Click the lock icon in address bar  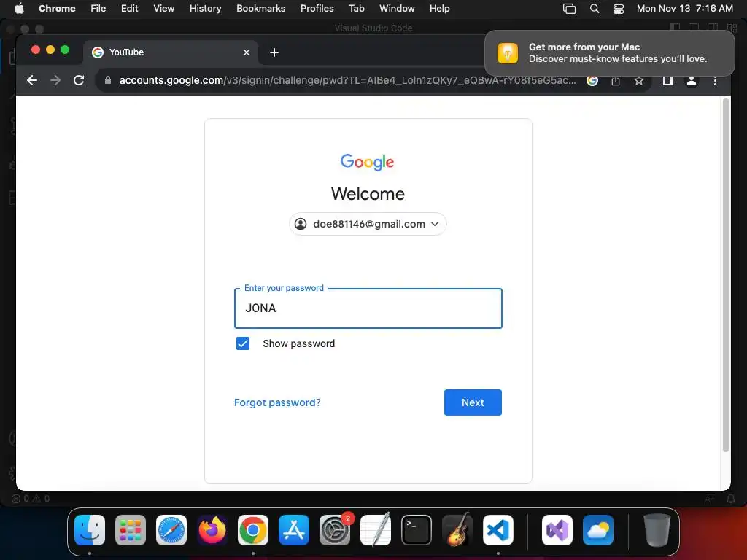[x=108, y=80]
